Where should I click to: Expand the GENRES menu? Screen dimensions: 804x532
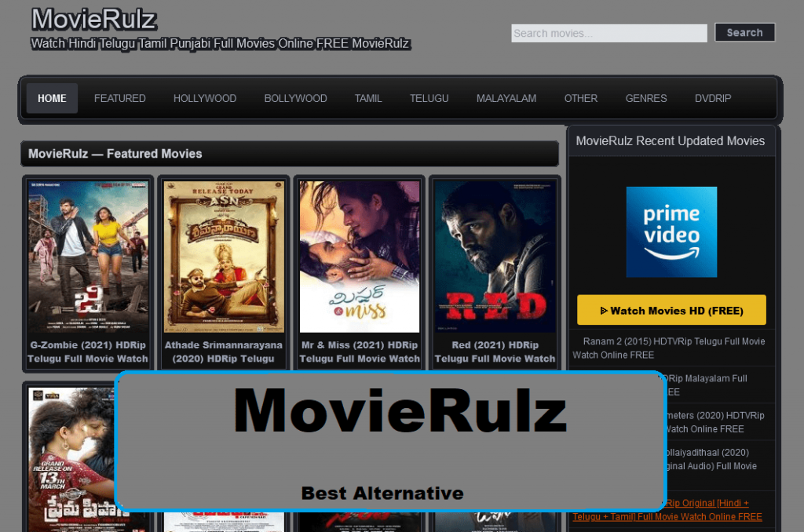(645, 98)
